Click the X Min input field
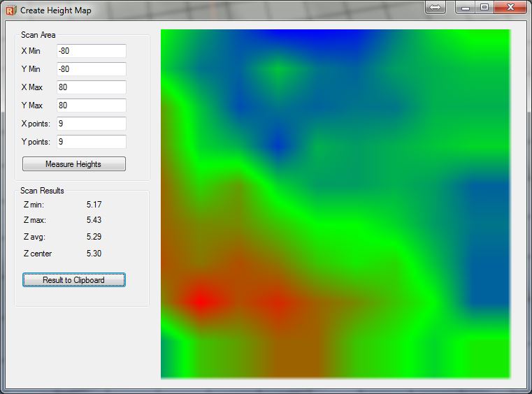 [x=91, y=51]
